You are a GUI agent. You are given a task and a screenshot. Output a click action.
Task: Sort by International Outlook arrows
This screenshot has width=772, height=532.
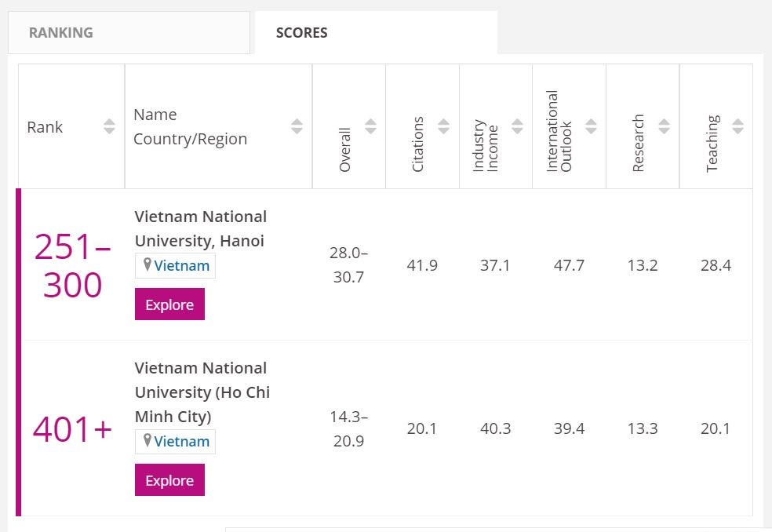(591, 126)
